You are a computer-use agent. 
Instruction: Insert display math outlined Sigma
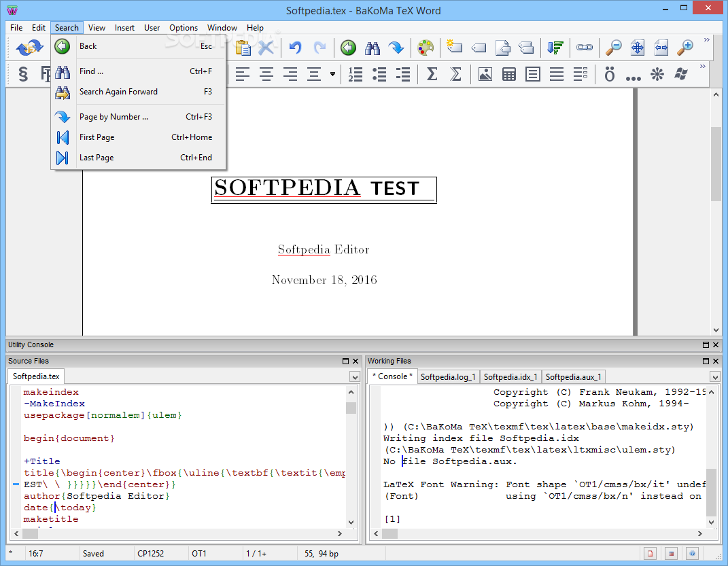[x=456, y=74]
